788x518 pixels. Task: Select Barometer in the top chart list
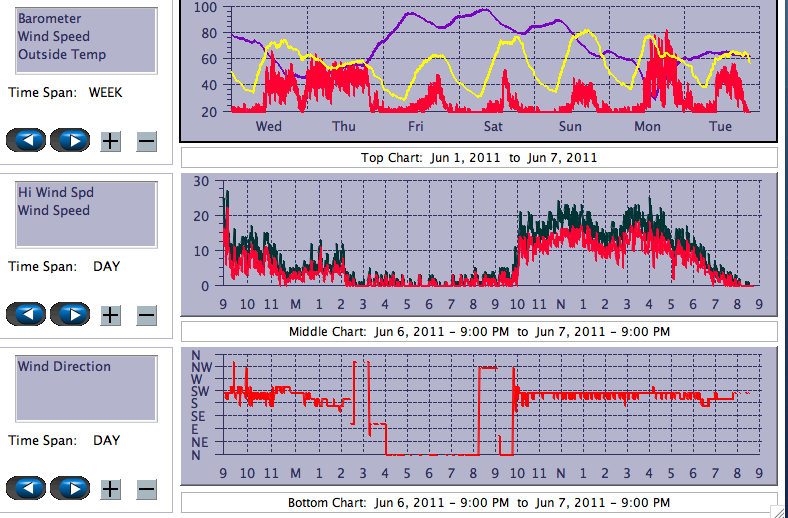[50, 19]
